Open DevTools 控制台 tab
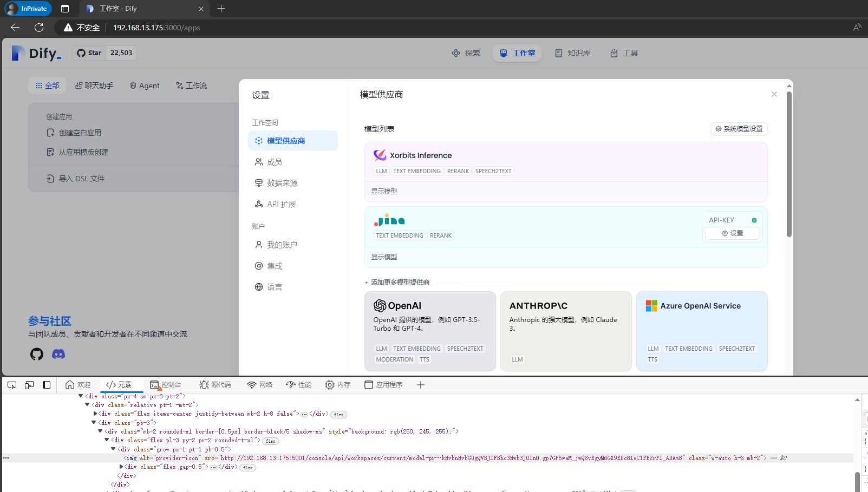This screenshot has width=868, height=492. point(166,385)
